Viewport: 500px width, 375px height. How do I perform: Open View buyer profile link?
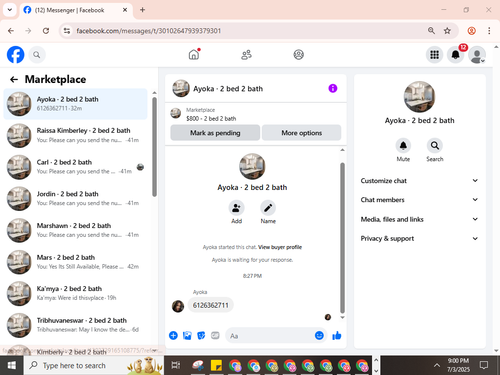pos(280,247)
